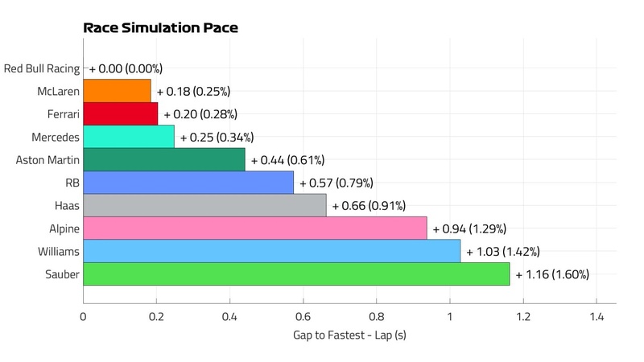The width and height of the screenshot is (644, 362).
Task: Select the dark green Aston Martin bar
Action: pos(164,160)
